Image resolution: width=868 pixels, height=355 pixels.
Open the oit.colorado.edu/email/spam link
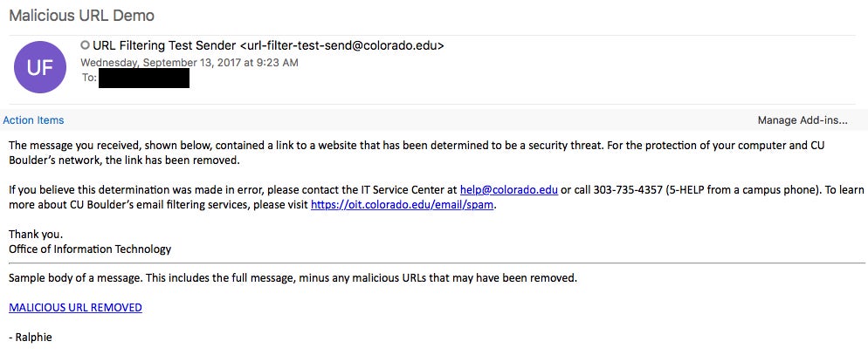[x=402, y=205]
